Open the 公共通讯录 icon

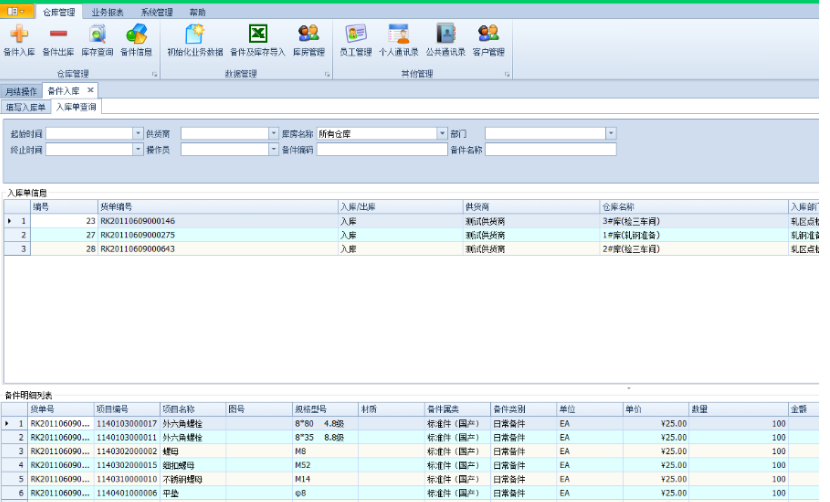pos(445,34)
